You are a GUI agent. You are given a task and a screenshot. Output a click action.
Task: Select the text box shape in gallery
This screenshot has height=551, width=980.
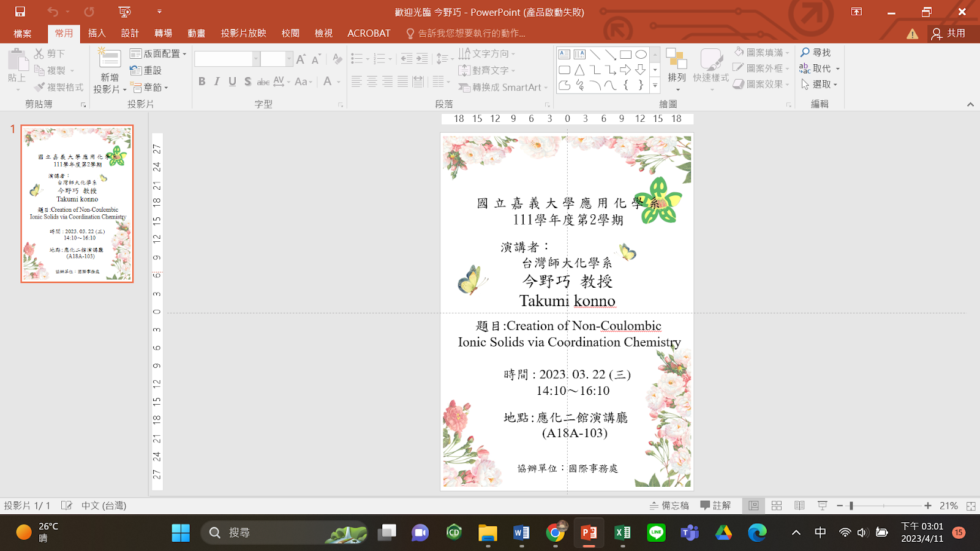click(x=564, y=54)
